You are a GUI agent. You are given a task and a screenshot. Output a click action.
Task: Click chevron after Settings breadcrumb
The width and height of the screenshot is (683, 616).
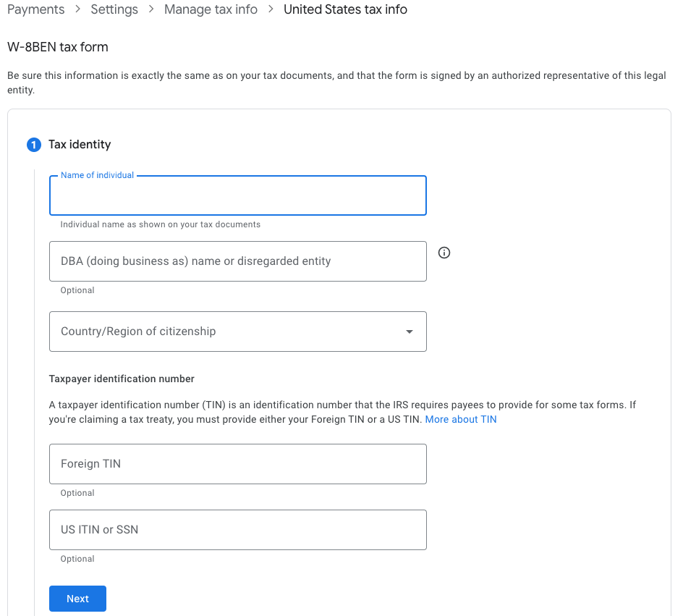(x=151, y=9)
